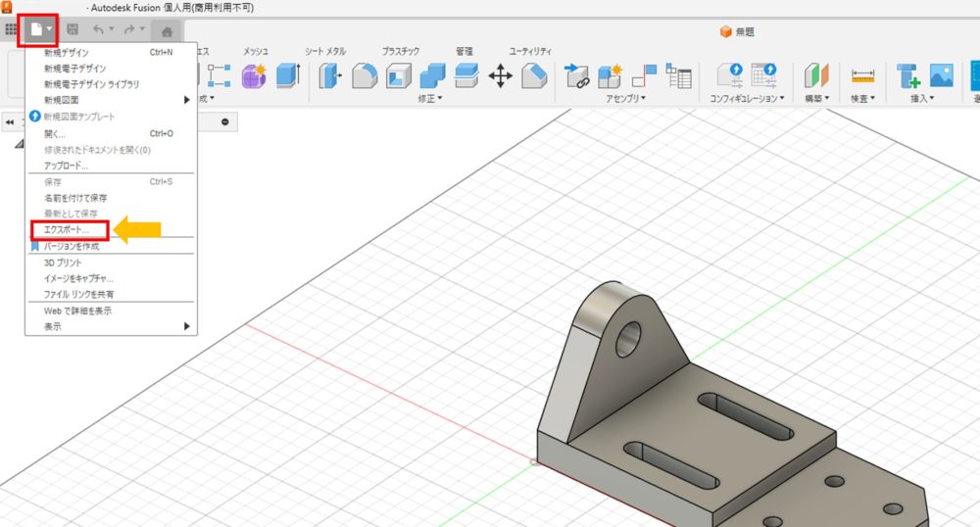Click the Save floppy disk icon
The image size is (980, 527).
73,29
